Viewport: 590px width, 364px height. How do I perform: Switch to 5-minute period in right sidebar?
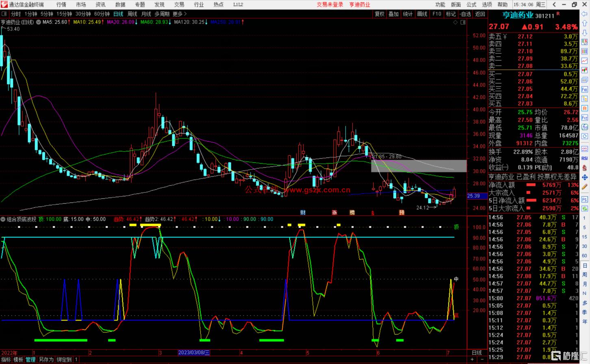click(x=584, y=228)
